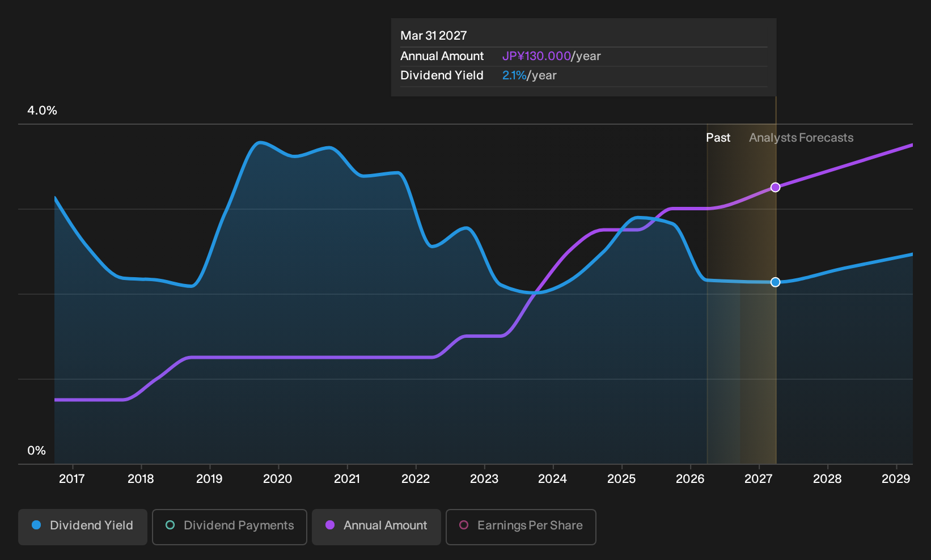Select the purple data point marker at 2027
The image size is (931, 560).
776,188
